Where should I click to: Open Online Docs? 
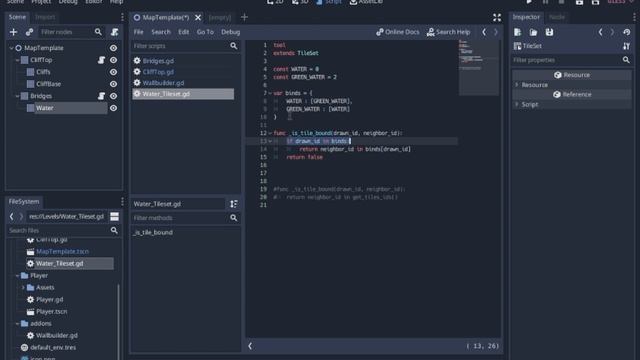(x=398, y=32)
